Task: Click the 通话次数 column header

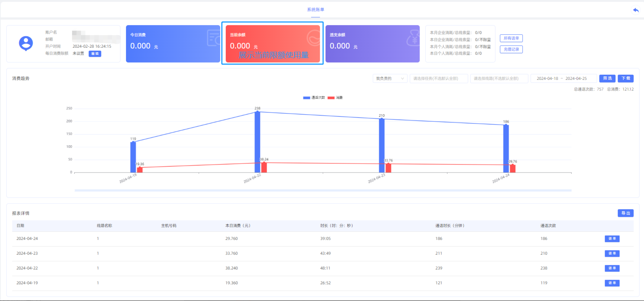Action: (548, 226)
